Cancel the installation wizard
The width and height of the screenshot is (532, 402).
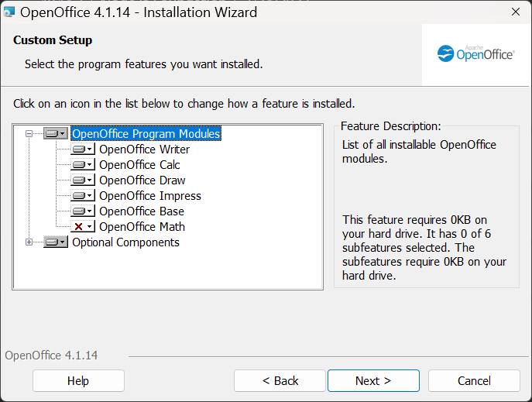474,381
